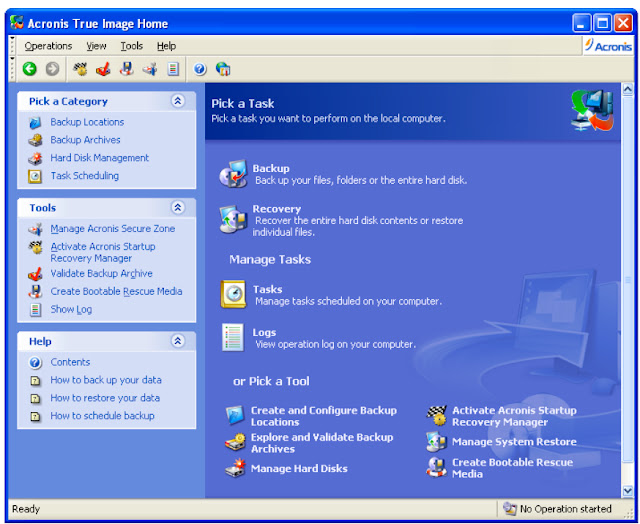The width and height of the screenshot is (640, 524).
Task: Click Manage Acronis Secure Zone link
Action: pyautogui.click(x=113, y=229)
